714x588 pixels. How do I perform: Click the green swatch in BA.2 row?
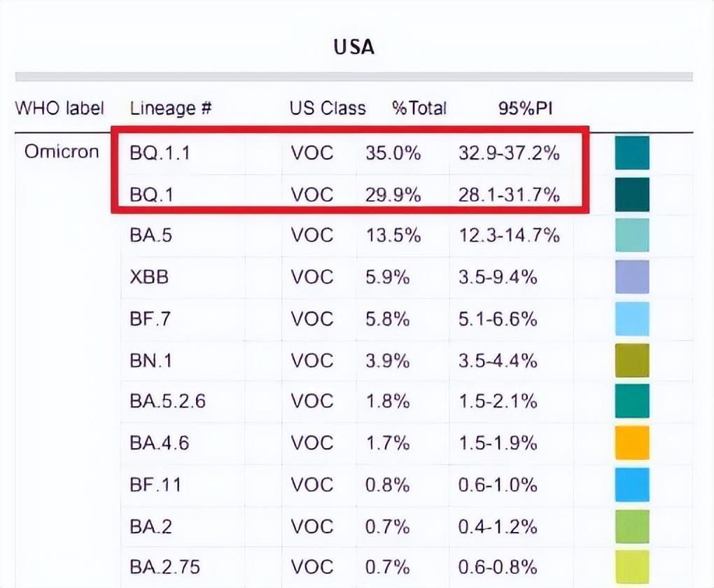click(631, 526)
